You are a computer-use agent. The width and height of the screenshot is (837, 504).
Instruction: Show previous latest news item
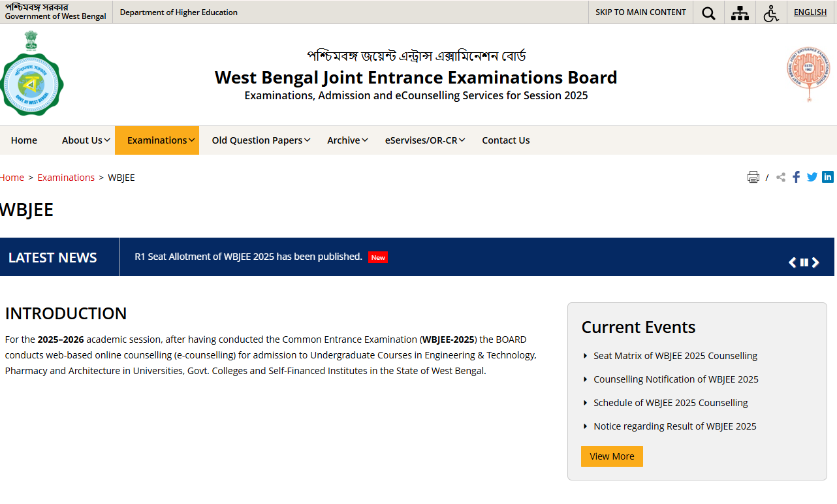pos(793,262)
